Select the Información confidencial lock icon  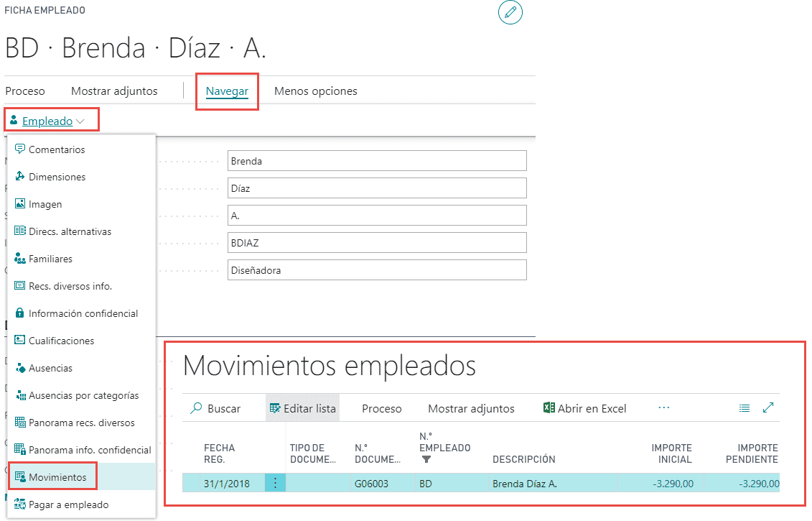pyautogui.click(x=22, y=313)
